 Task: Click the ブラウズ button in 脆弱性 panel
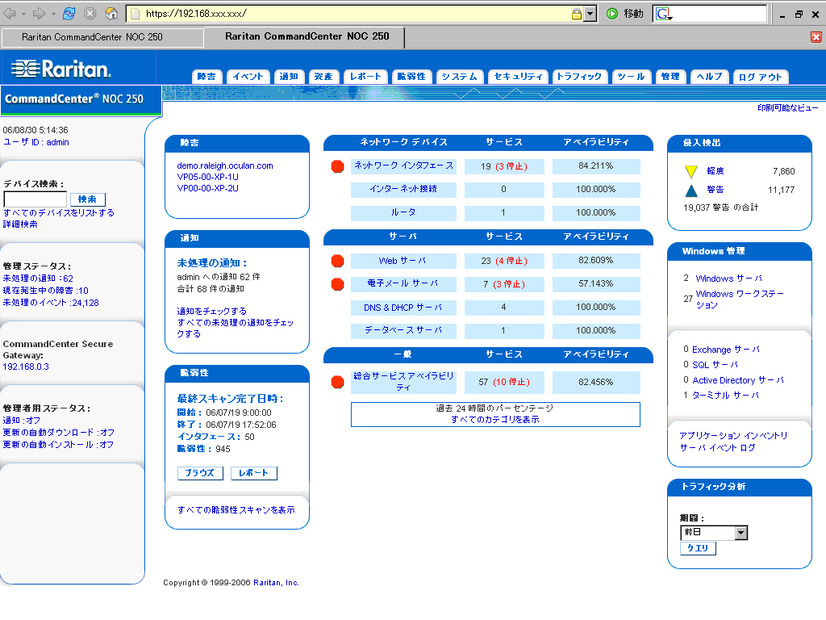(x=200, y=473)
